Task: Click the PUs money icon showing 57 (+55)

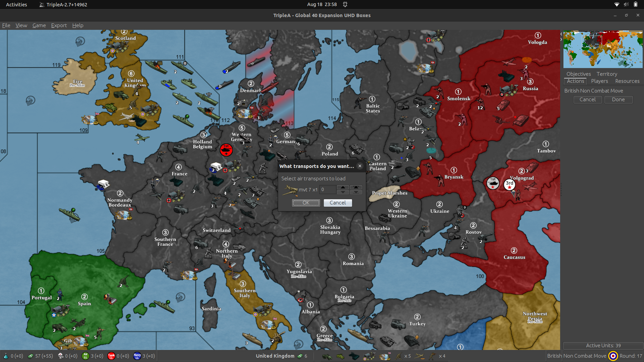Action: 31,356
